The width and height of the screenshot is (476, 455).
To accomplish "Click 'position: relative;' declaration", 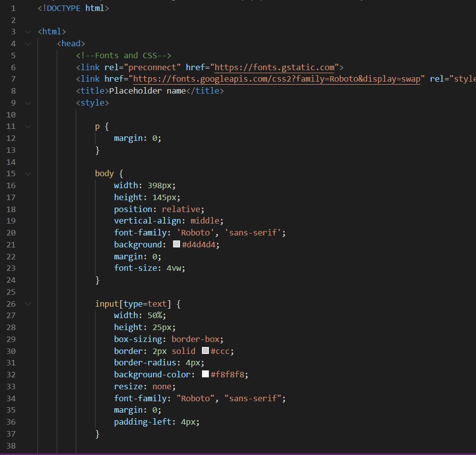I will coord(159,209).
